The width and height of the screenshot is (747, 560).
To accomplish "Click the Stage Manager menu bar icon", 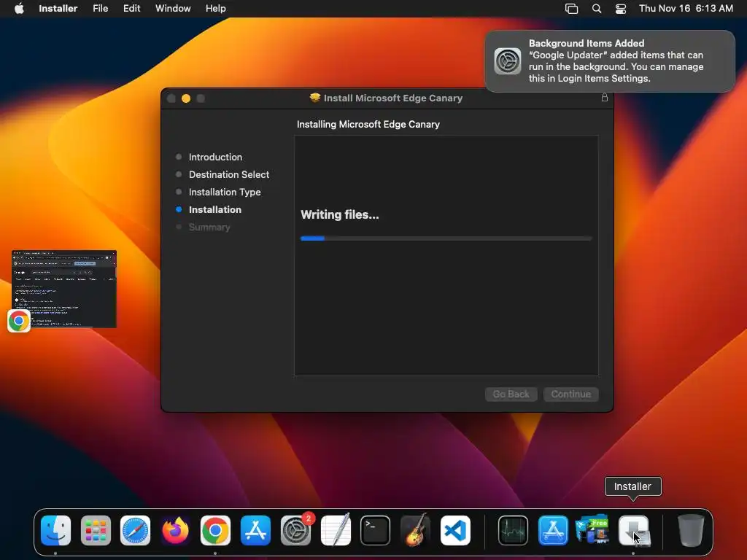I will coord(572,9).
